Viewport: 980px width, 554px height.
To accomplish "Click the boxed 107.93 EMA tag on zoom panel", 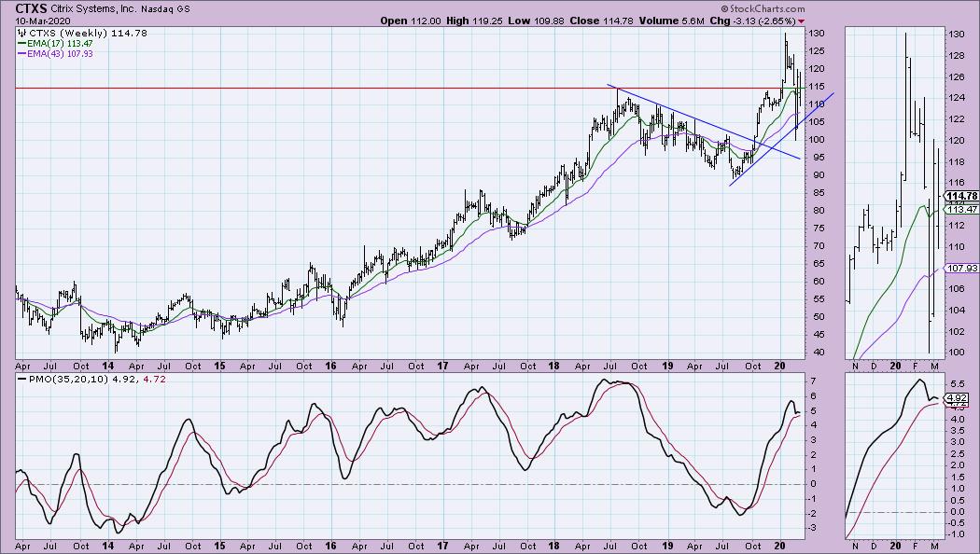I will 962,268.
